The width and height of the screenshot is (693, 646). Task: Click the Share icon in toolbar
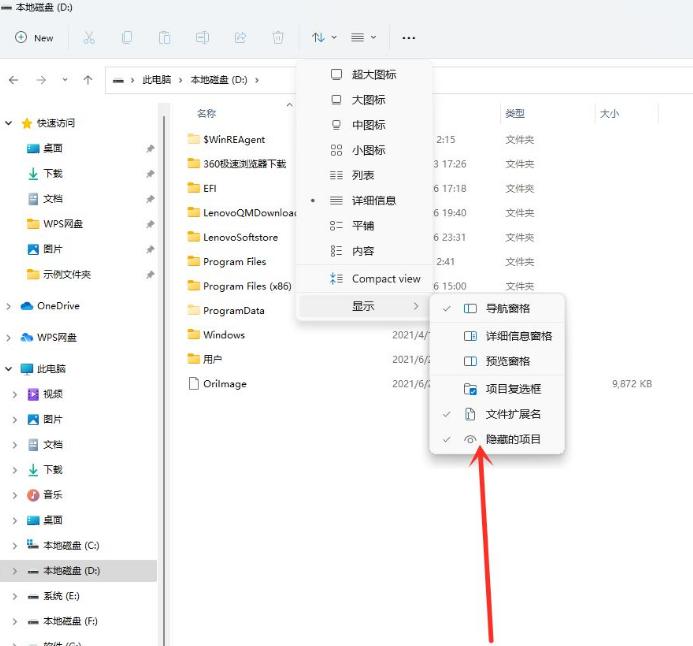click(240, 38)
